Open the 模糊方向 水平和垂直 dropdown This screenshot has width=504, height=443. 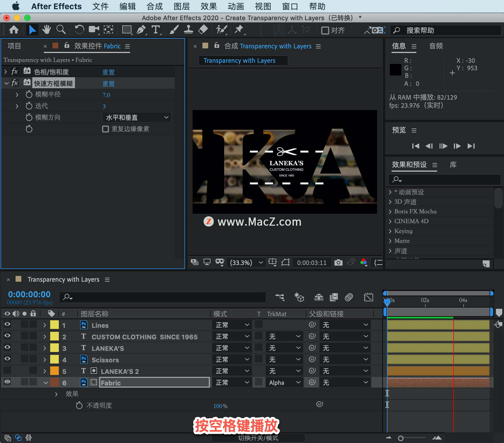[137, 117]
